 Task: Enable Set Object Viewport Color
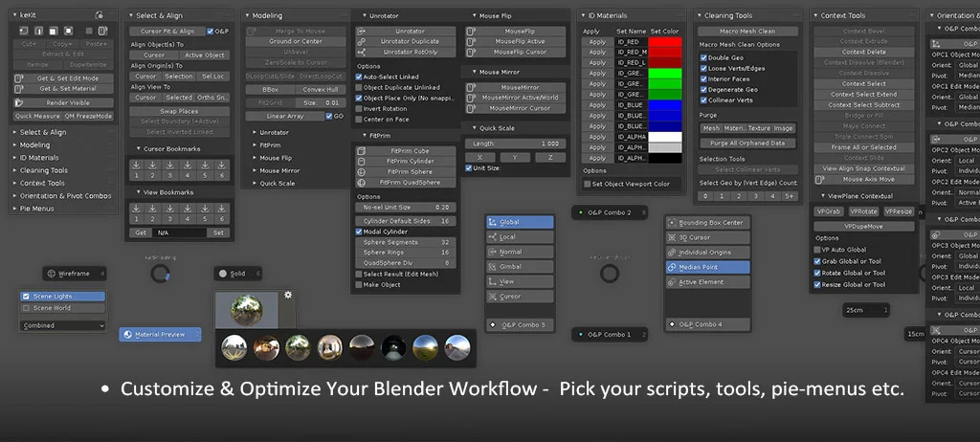click(x=587, y=185)
